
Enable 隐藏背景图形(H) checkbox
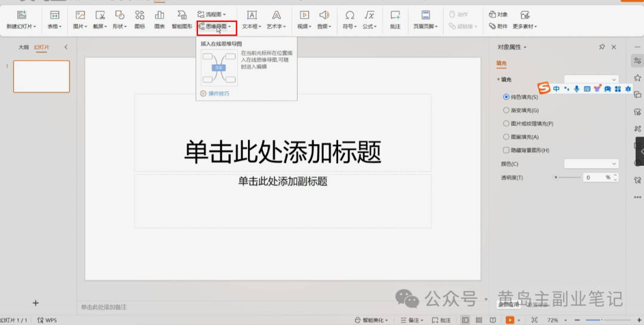click(x=506, y=150)
